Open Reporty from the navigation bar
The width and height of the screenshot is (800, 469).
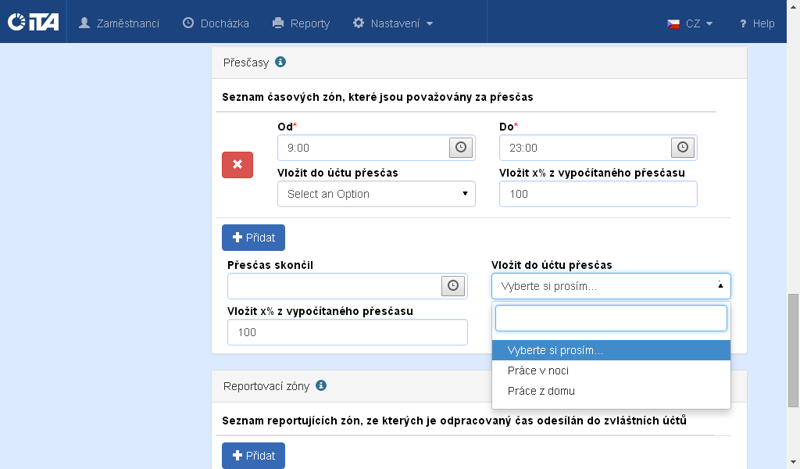pyautogui.click(x=301, y=23)
